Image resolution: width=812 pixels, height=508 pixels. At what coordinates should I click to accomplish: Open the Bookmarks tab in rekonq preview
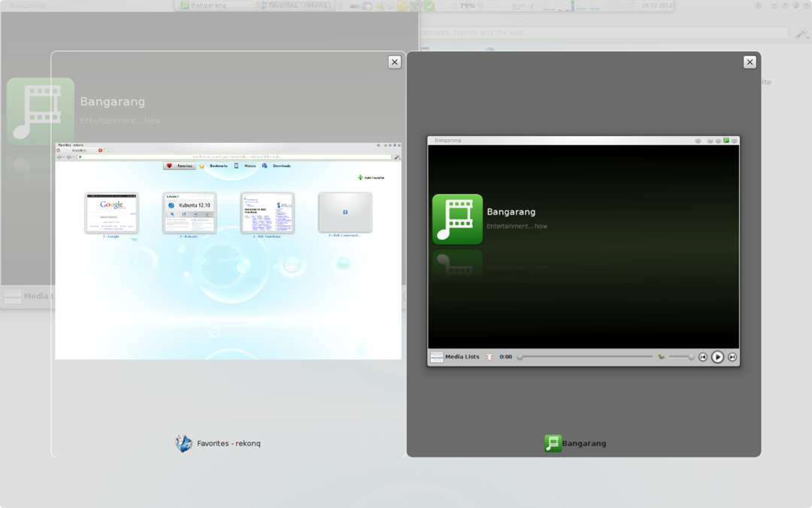pyautogui.click(x=214, y=166)
